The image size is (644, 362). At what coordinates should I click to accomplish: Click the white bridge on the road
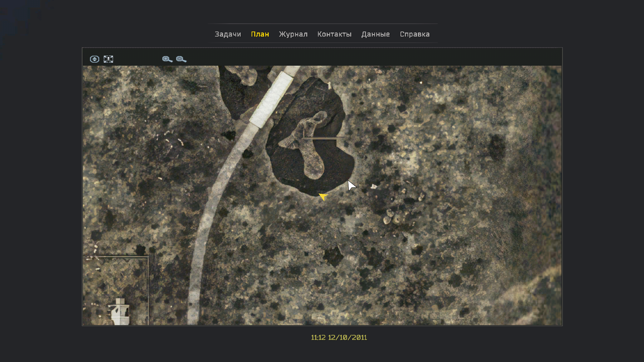click(x=271, y=100)
